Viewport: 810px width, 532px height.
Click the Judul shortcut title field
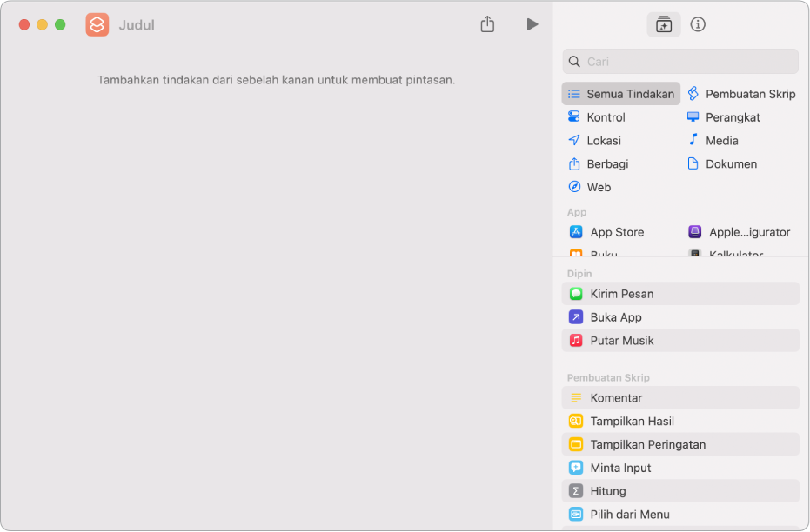(x=137, y=24)
